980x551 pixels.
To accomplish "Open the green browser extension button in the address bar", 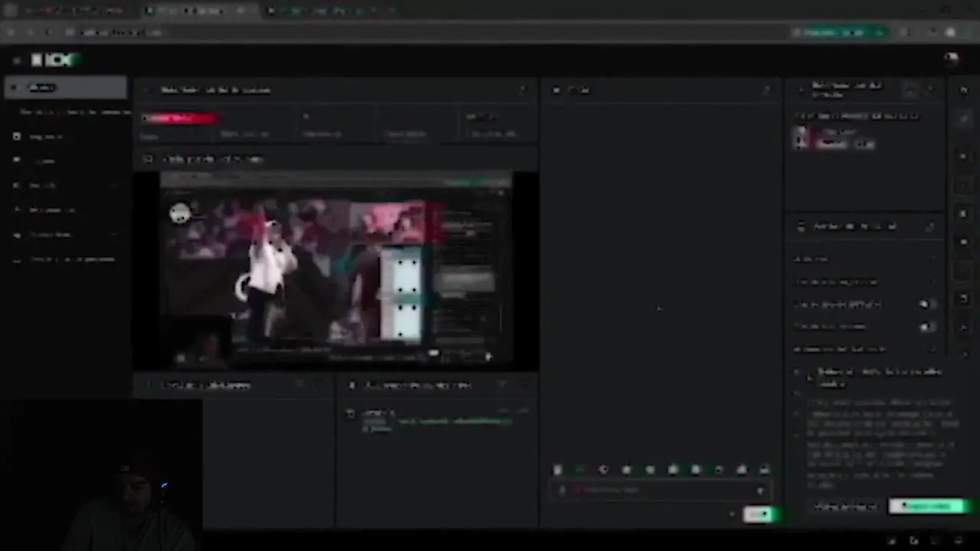I will point(838,32).
